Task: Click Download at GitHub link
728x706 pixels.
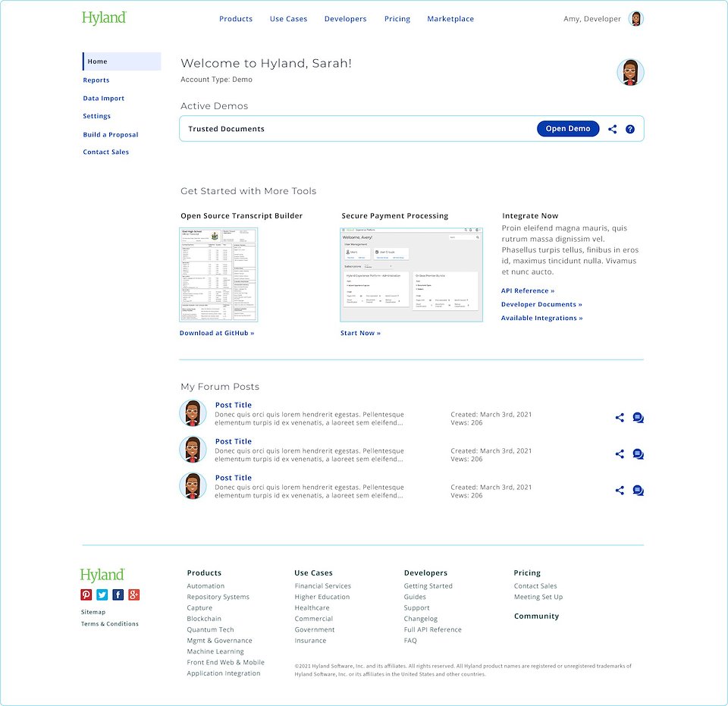Action: (x=217, y=333)
